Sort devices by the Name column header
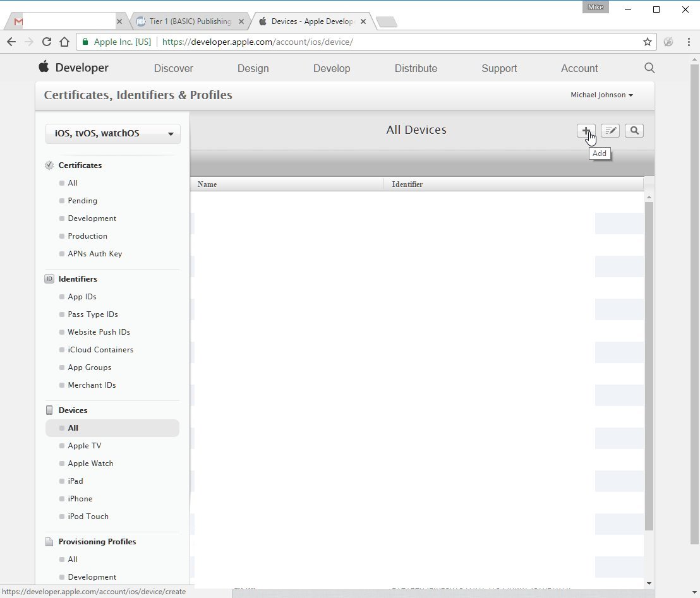 click(x=207, y=184)
